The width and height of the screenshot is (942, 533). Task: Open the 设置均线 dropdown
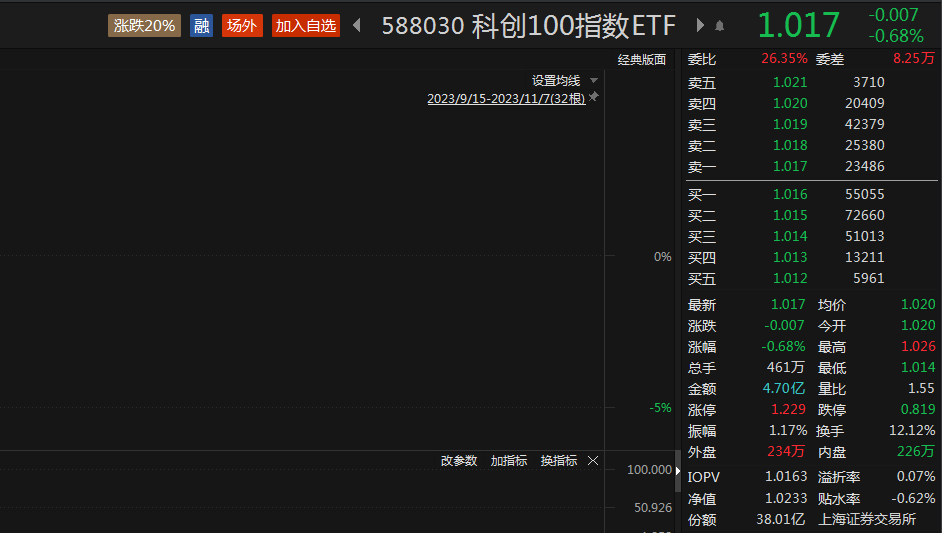565,81
